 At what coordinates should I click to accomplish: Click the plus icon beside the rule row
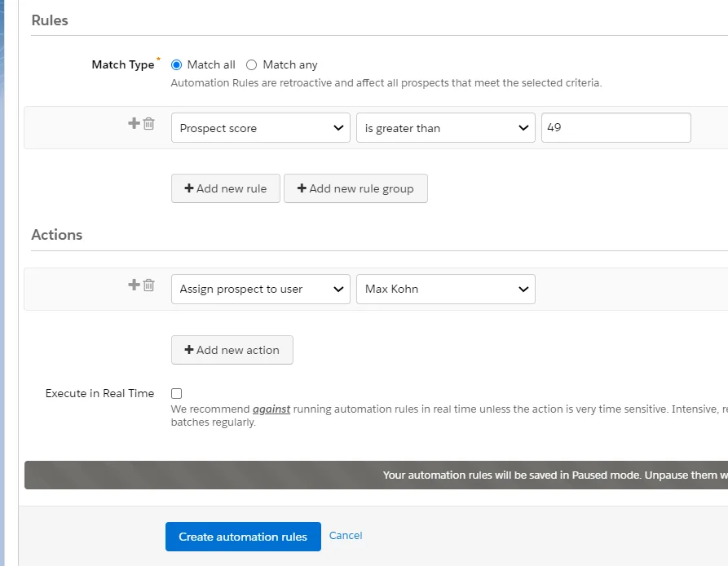click(135, 123)
